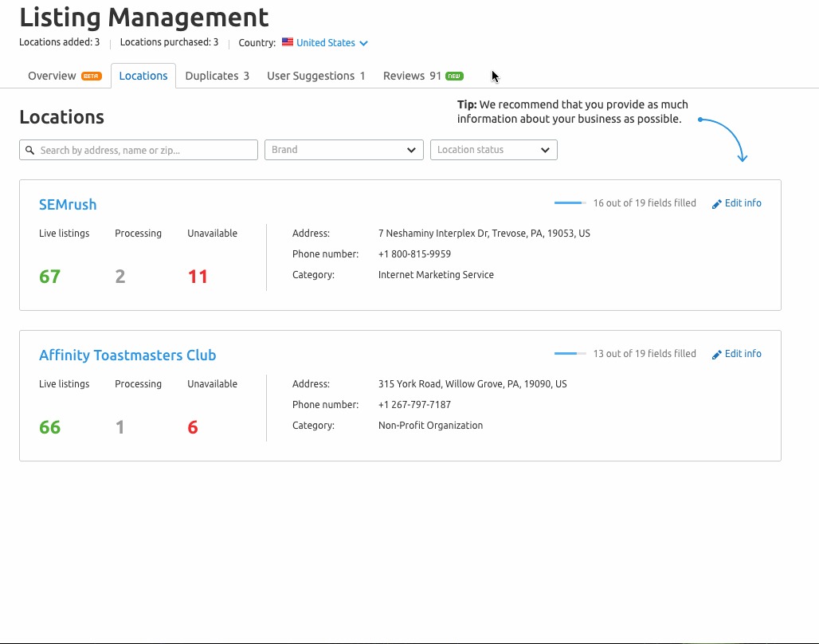Click Edit info for Affinity Toastmasters Club
819x644 pixels.
point(736,354)
